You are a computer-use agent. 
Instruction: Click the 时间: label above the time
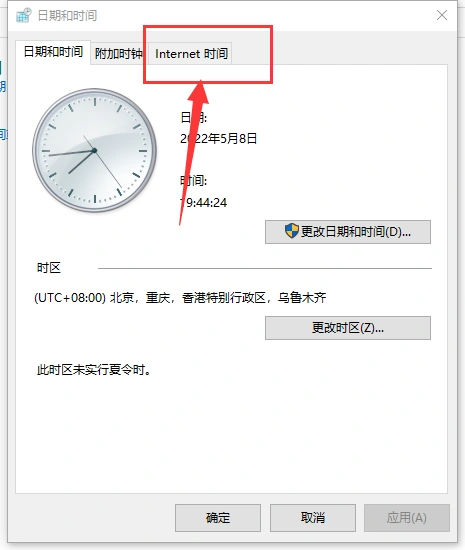click(x=194, y=181)
